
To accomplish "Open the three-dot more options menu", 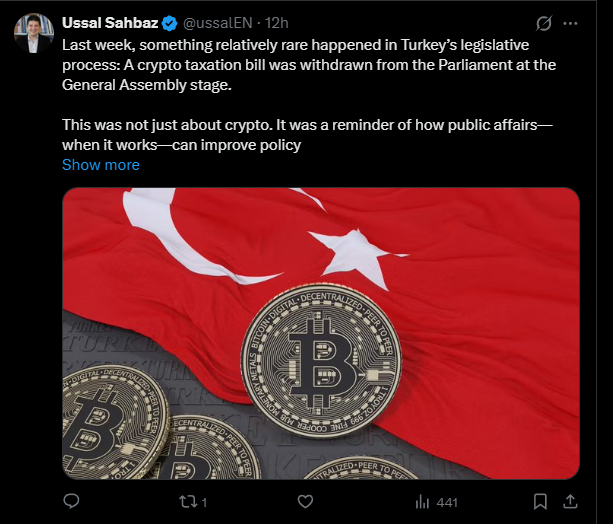I will pyautogui.click(x=571, y=23).
